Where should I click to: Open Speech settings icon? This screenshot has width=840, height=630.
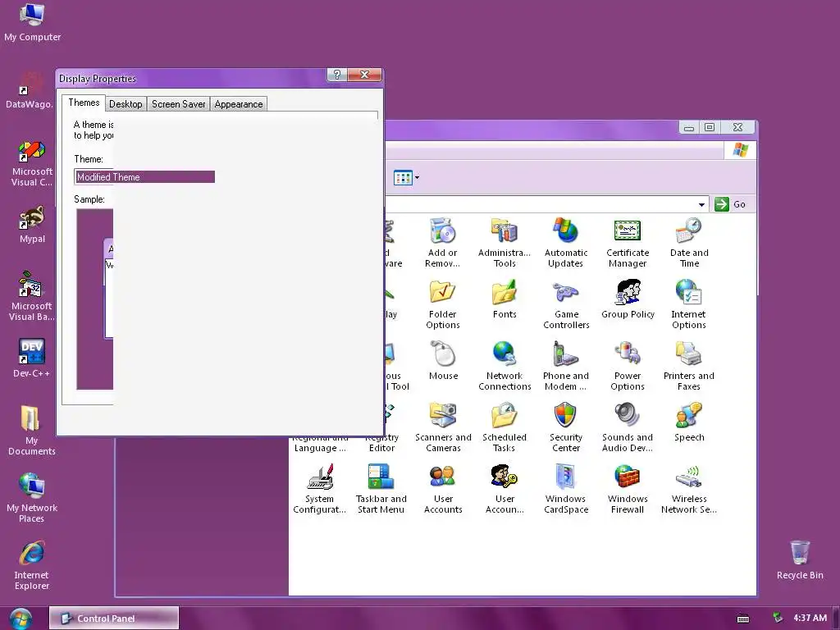689,422
